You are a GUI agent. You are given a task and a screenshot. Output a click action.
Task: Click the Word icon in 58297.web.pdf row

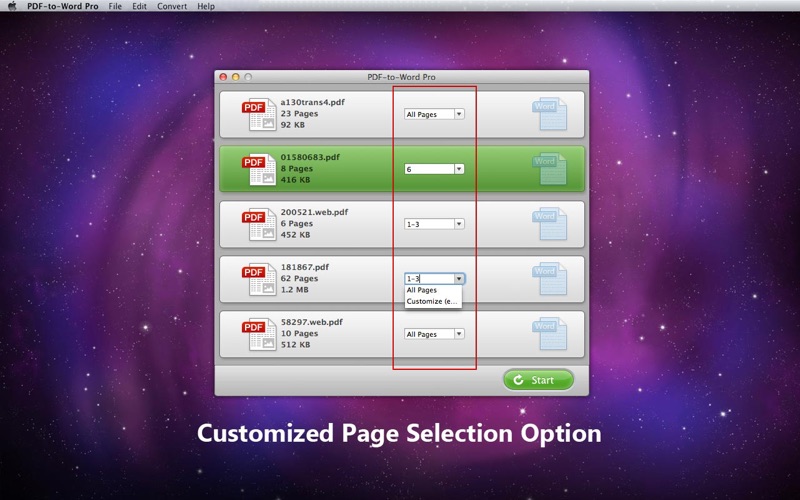(x=549, y=334)
